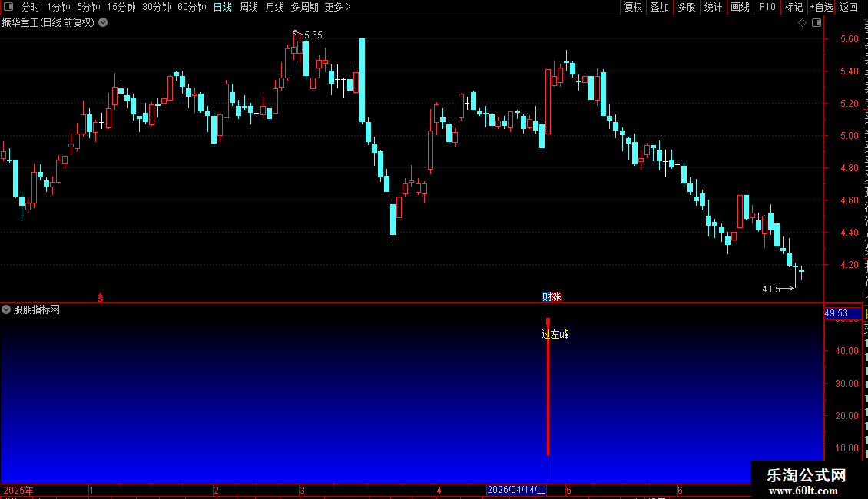Select the 60分钟 period tab
The width and height of the screenshot is (868, 499).
tap(192, 7)
